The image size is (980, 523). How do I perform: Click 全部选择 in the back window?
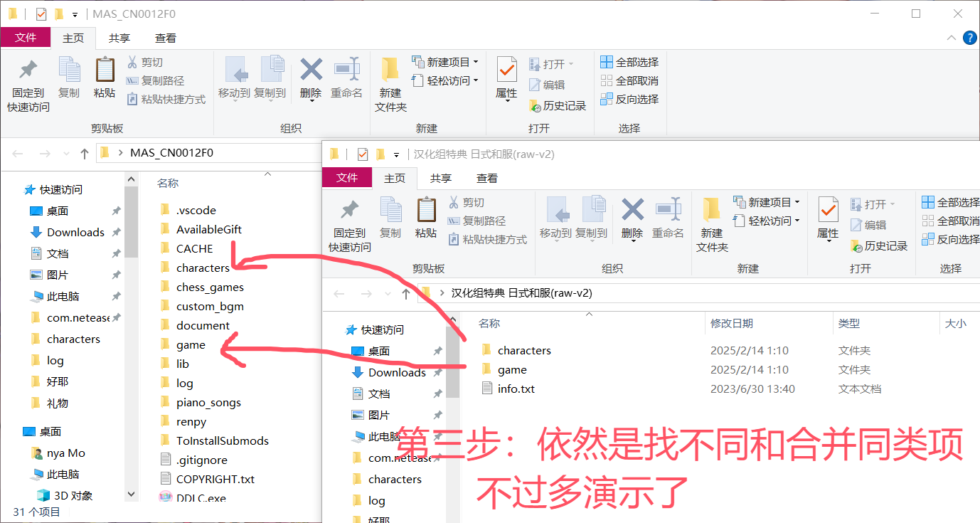point(629,62)
